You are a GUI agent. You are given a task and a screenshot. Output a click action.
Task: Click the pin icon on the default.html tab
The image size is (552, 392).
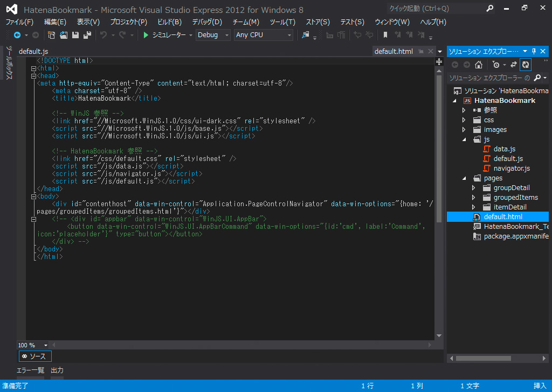point(421,51)
